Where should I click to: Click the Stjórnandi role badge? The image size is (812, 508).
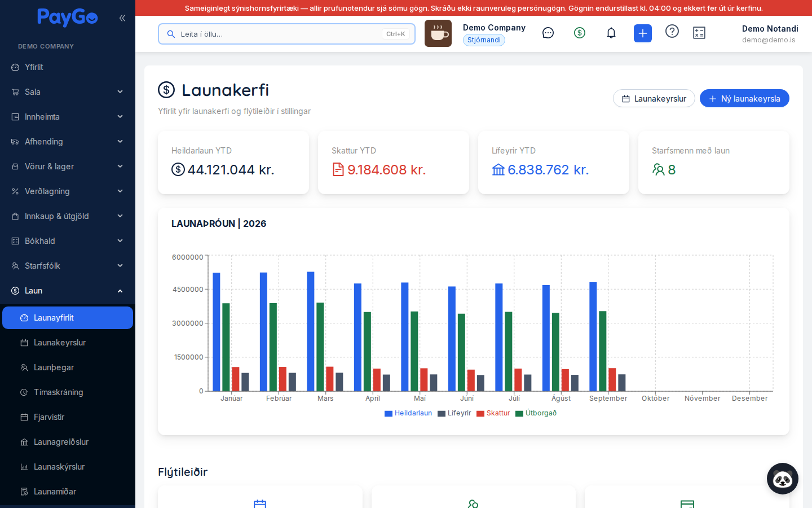(x=484, y=40)
